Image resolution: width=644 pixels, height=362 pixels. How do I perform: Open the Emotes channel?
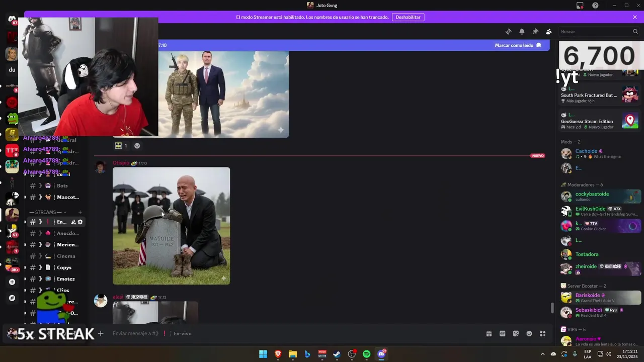(55, 279)
